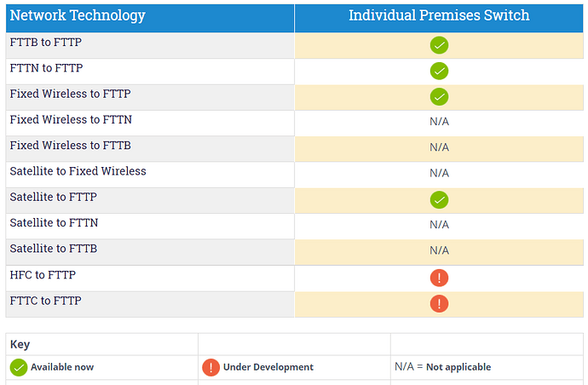The image size is (588, 385).
Task: Click Satellite to Fixed Wireless label
Action: (78, 171)
